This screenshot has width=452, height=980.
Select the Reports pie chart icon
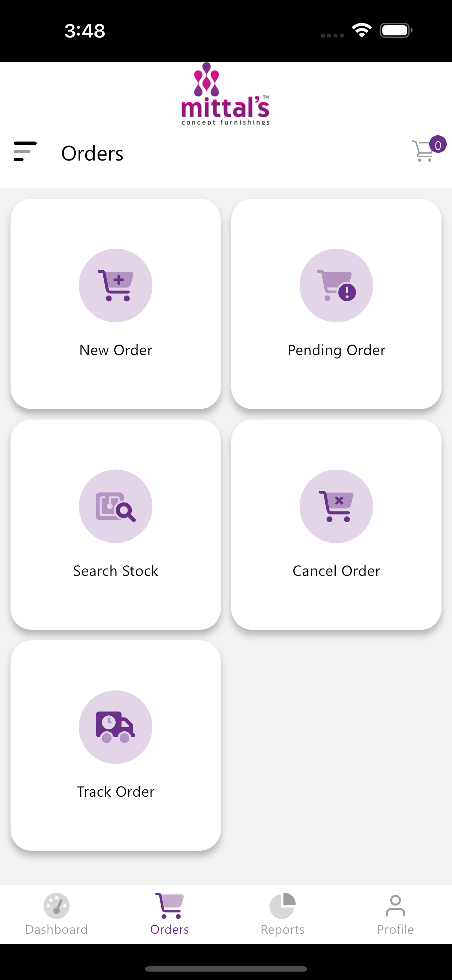(x=282, y=906)
